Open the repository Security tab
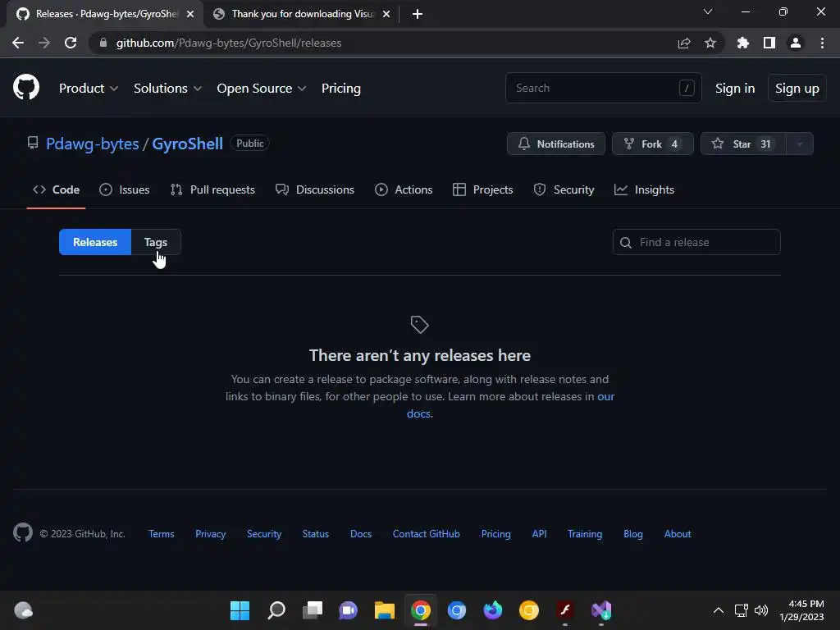The image size is (840, 630). coord(564,189)
